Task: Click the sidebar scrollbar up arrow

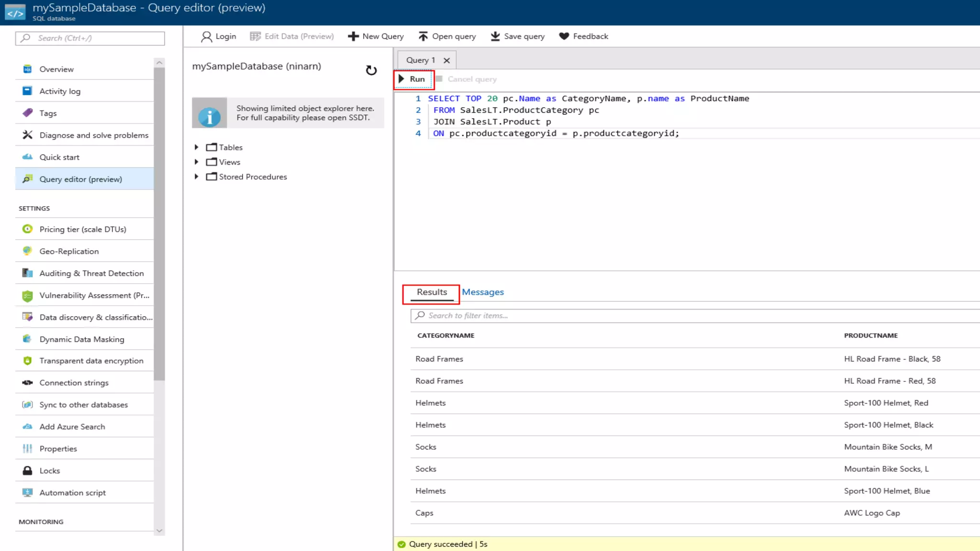Action: pyautogui.click(x=159, y=63)
